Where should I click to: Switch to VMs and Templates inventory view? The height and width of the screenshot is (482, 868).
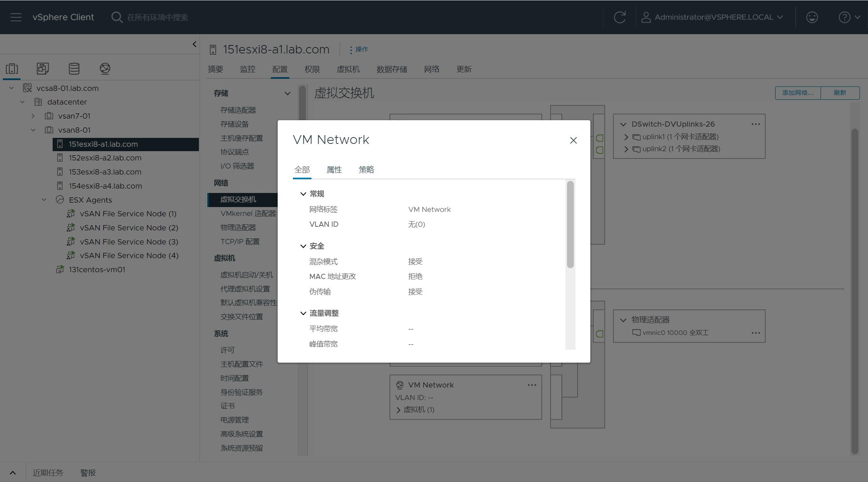pos(43,69)
